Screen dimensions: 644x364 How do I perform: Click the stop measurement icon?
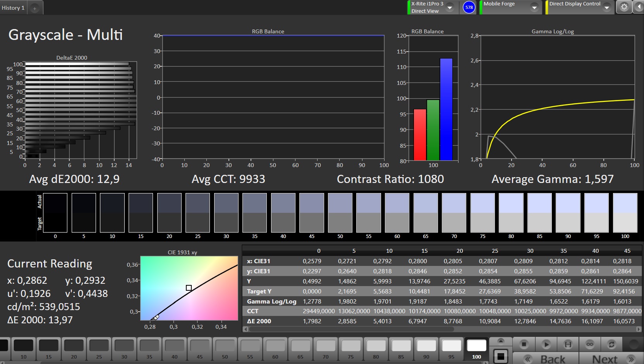[x=524, y=344]
